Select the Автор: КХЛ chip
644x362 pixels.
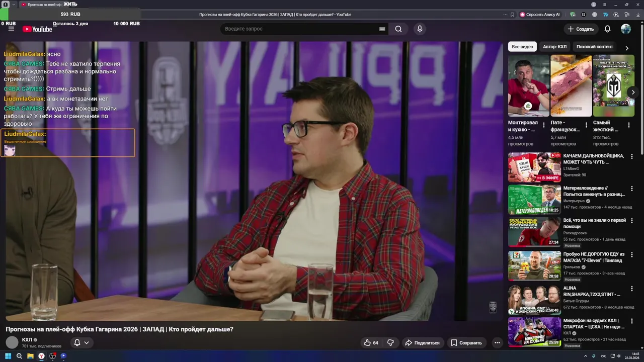[554, 47]
